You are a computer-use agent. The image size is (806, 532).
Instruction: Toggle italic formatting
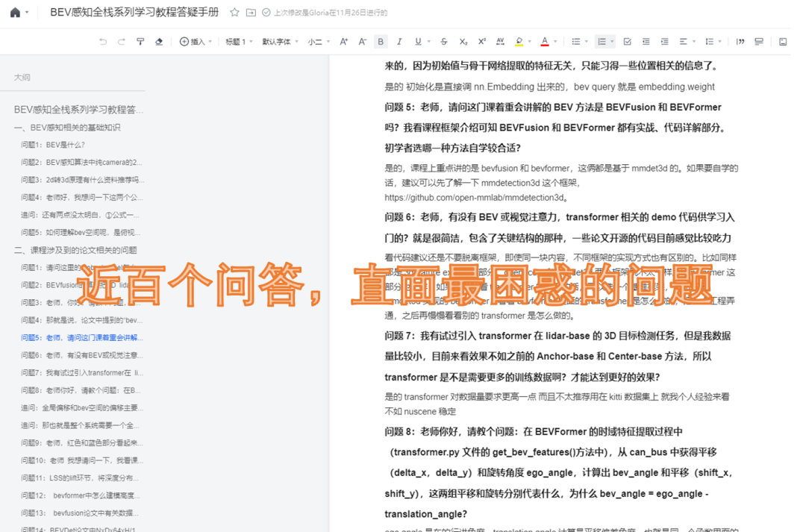click(399, 42)
